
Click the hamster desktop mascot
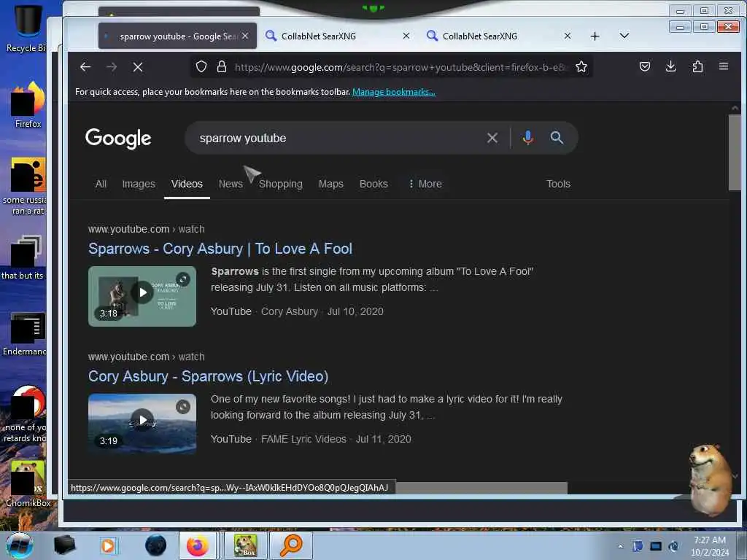(x=710, y=478)
